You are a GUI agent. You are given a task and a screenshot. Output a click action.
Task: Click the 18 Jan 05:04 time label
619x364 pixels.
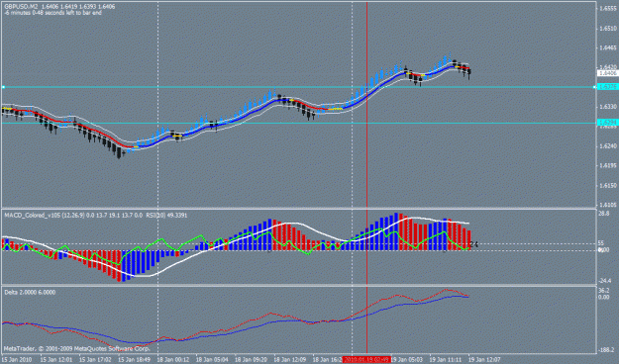tap(212, 360)
